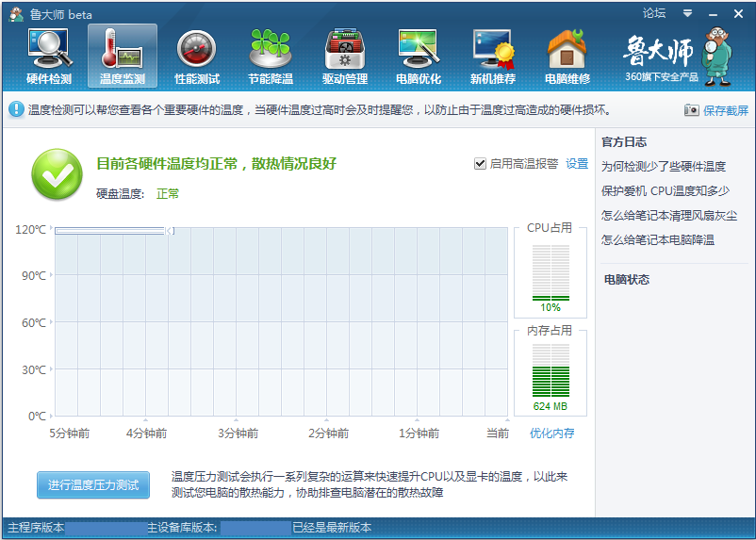This screenshot has height=540, width=756.
Task: Open 新机推荐 new PC recommendation icon
Action: [x=493, y=56]
